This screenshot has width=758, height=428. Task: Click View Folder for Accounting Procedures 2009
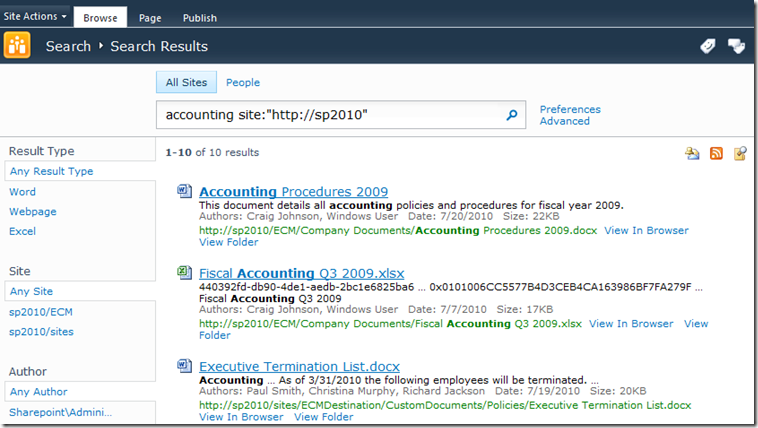(x=229, y=242)
